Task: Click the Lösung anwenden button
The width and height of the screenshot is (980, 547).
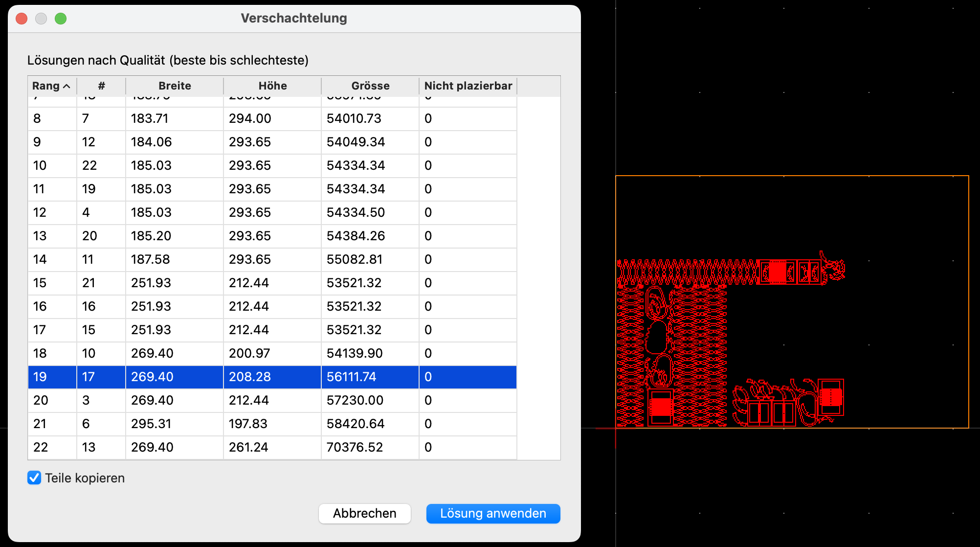Action: 493,513
